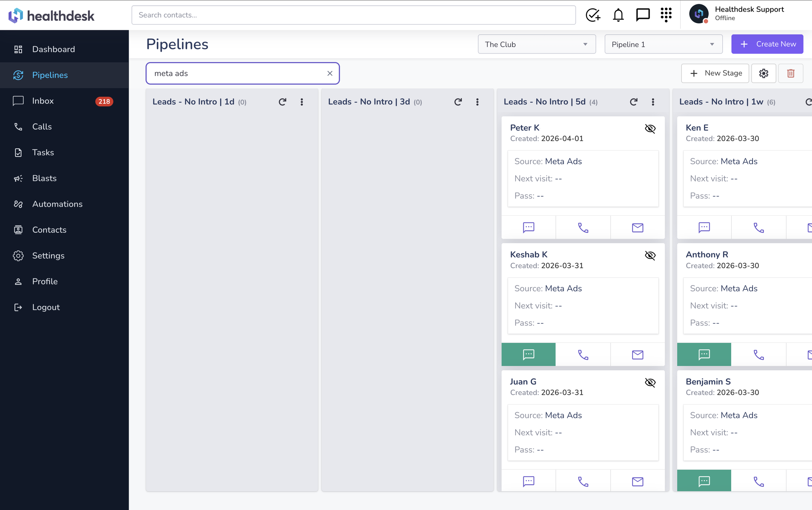
Task: Open options menu for No Intro 5d stage
Action: tap(653, 102)
